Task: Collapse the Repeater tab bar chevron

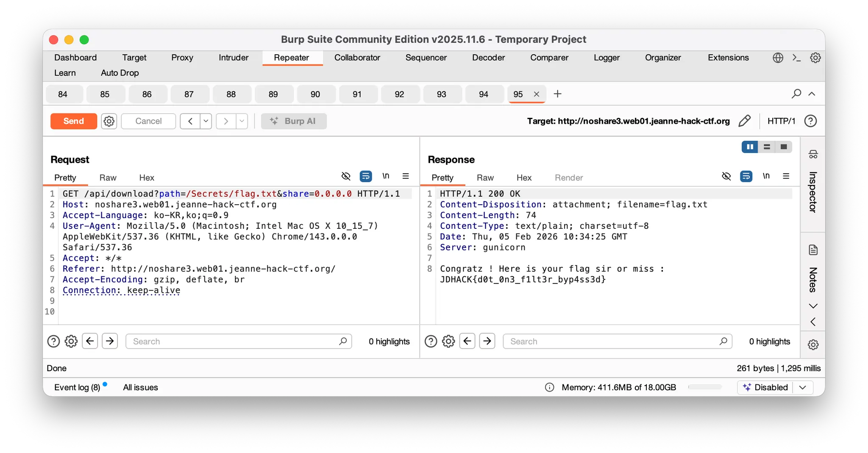Action: tap(812, 94)
